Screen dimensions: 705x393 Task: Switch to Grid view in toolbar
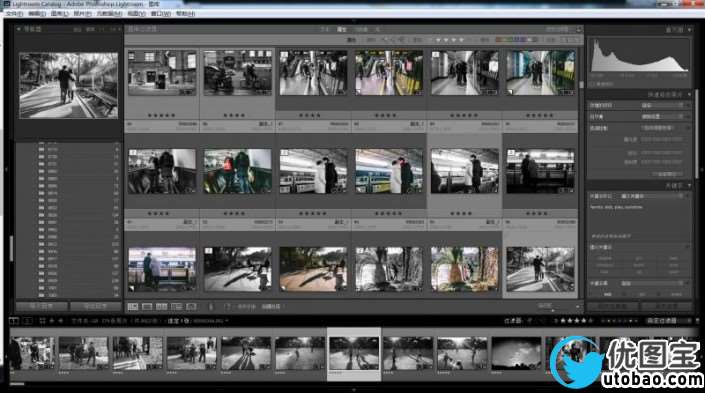pyautogui.click(x=133, y=307)
